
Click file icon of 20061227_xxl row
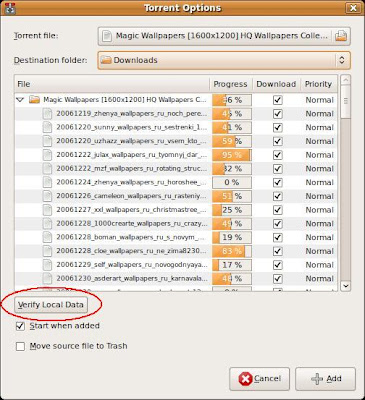point(47,210)
